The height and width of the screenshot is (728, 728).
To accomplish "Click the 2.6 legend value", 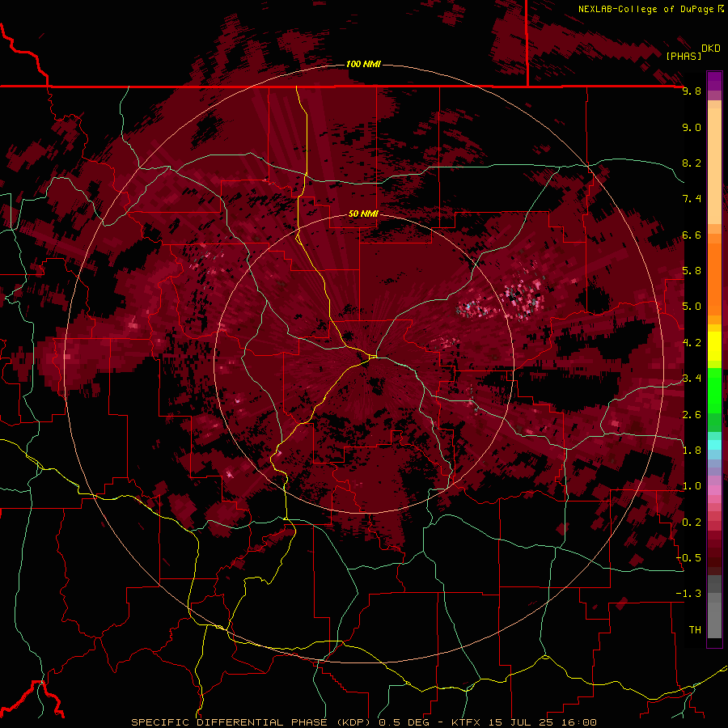I will [692, 415].
